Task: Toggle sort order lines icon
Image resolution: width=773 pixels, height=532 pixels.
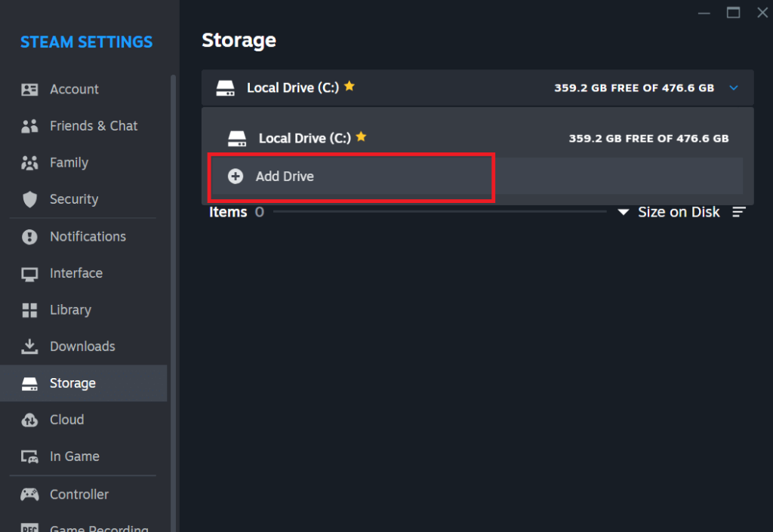Action: 738,212
